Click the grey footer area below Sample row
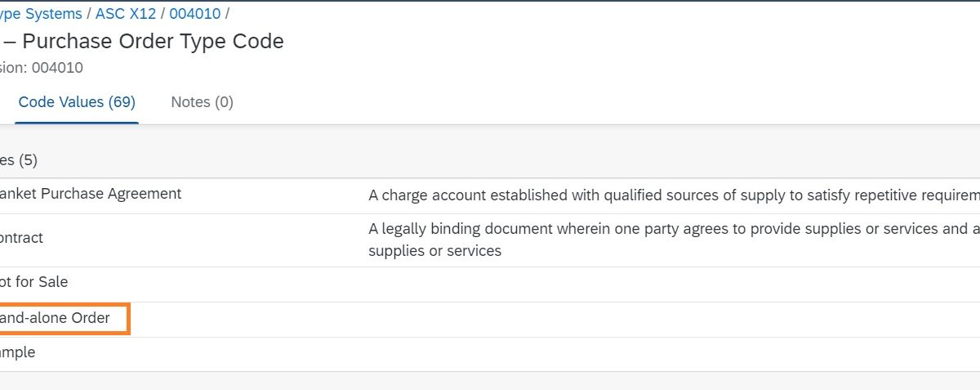Screen dimensions: 980x390 [x=490, y=381]
